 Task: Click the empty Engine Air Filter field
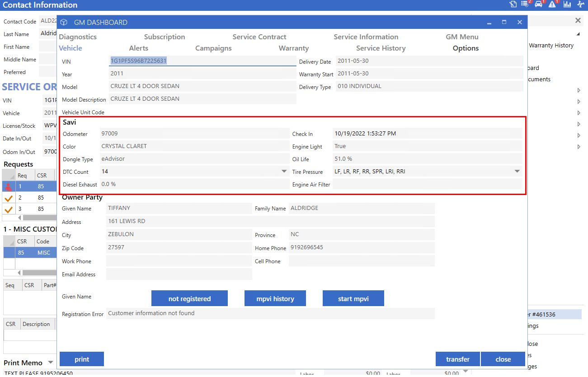tap(427, 184)
